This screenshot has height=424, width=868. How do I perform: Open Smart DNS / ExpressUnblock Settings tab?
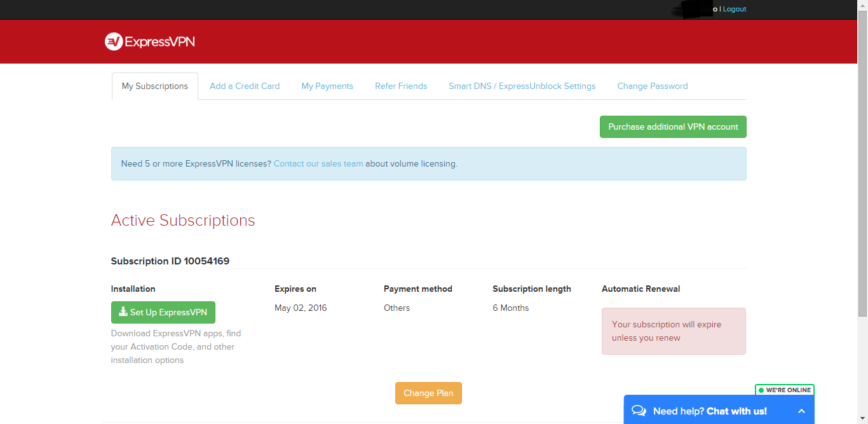[522, 86]
